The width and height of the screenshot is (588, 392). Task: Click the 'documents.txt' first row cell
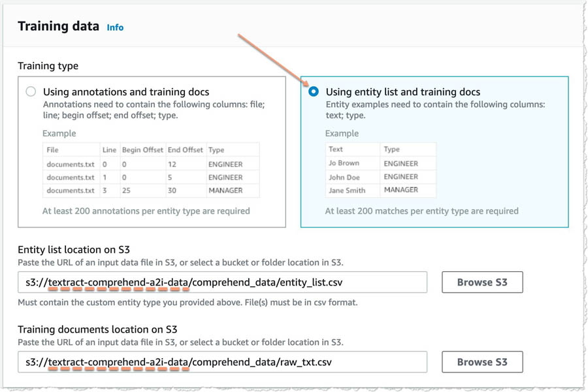click(71, 164)
